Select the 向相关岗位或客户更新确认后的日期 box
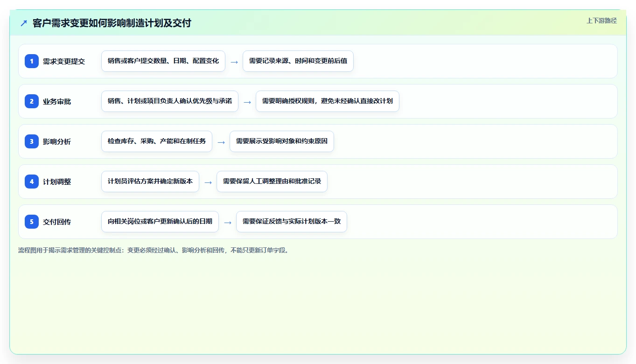Screen dimensions: 636x364 (160, 222)
